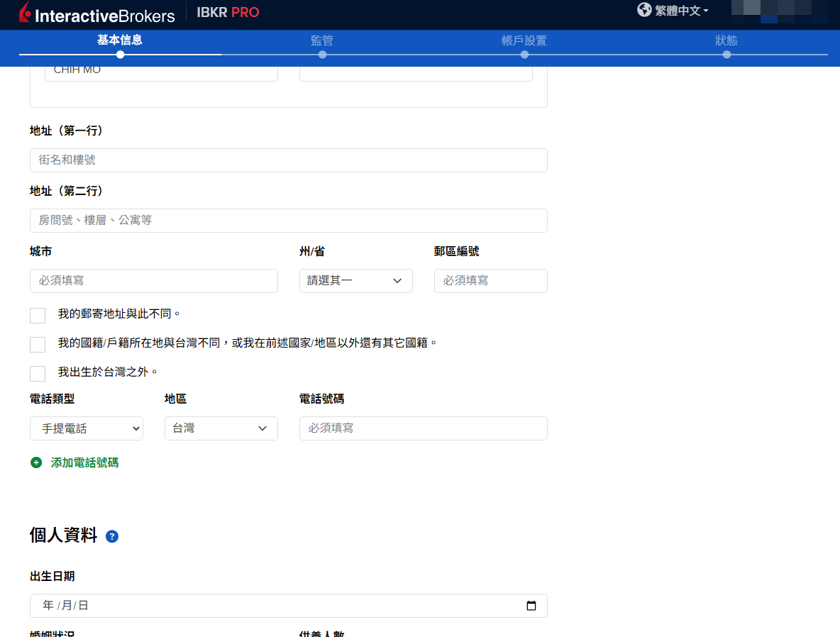Open the 地區 台灣 dropdown
This screenshot has height=637, width=840.
[221, 428]
